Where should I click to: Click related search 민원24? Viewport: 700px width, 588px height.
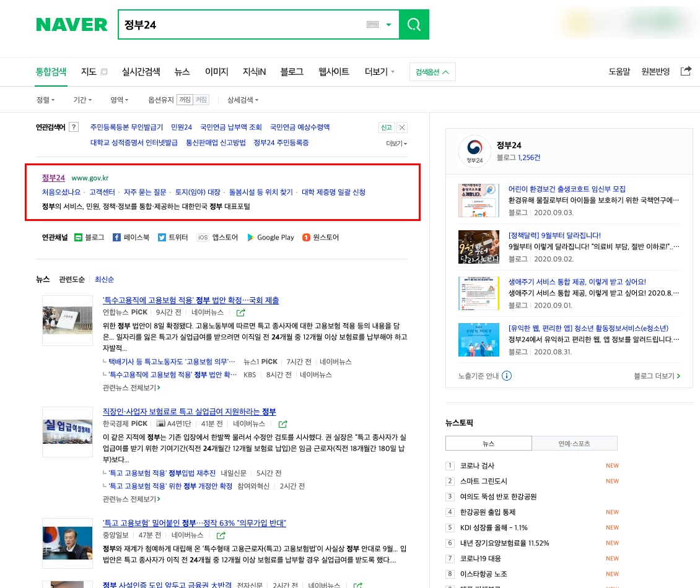(182, 128)
